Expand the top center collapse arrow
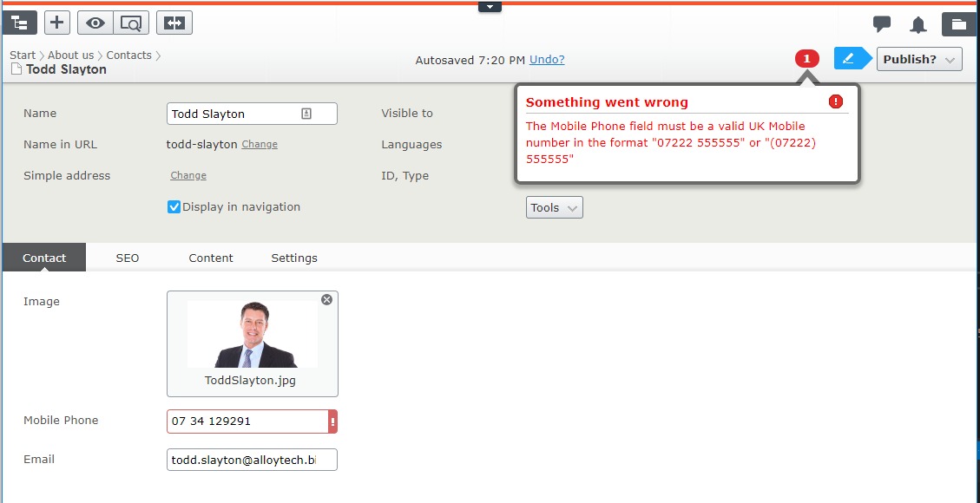Image resolution: width=980 pixels, height=503 pixels. [490, 7]
